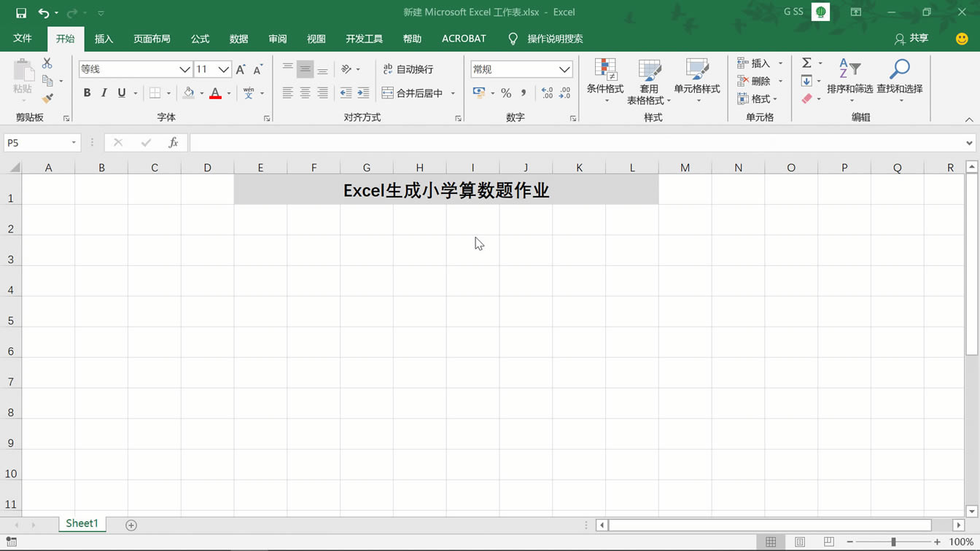The width and height of the screenshot is (980, 551).
Task: Select the AutoSum Σ icon
Action: pos(805,63)
